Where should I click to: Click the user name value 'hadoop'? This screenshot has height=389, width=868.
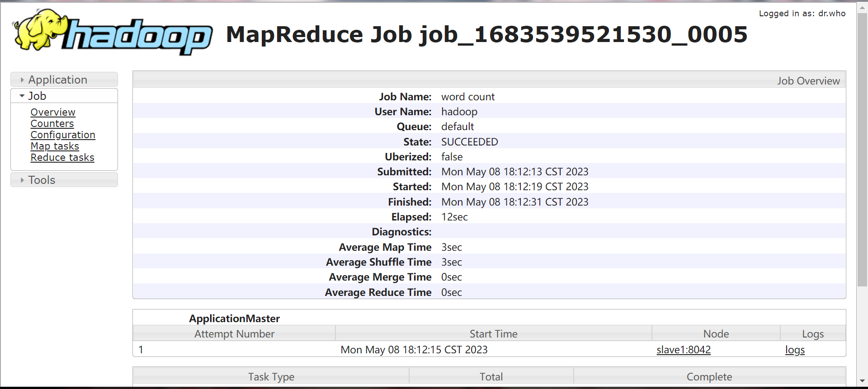[x=459, y=112]
